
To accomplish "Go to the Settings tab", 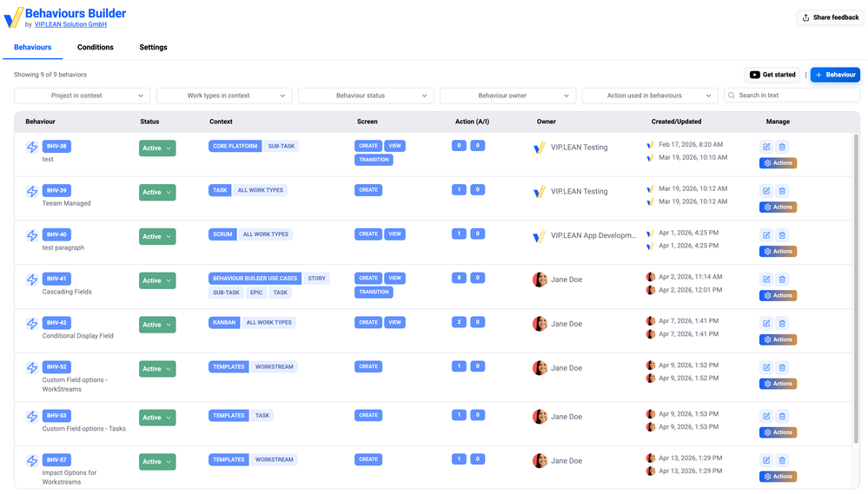I will [153, 47].
